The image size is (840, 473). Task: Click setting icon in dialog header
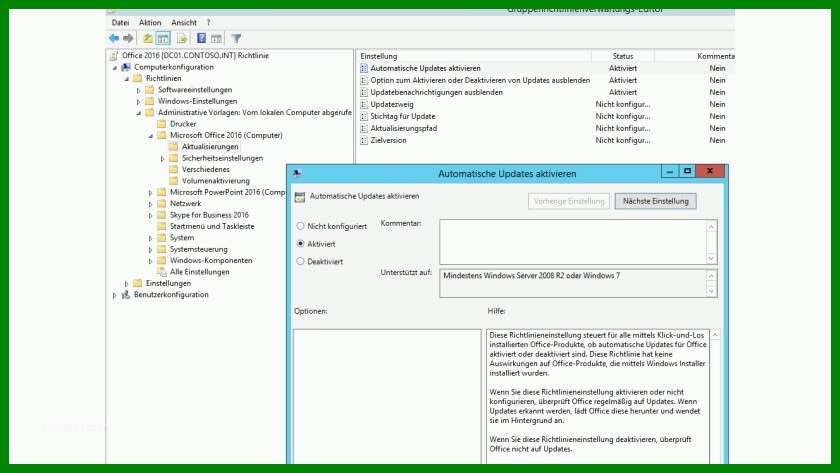point(300,197)
